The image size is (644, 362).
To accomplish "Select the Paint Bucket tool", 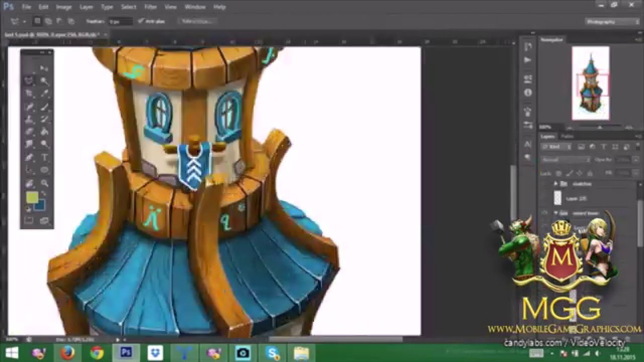I will point(44,132).
